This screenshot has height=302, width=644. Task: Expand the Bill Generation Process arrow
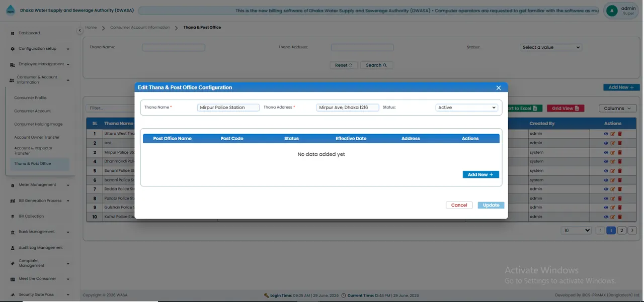68,201
